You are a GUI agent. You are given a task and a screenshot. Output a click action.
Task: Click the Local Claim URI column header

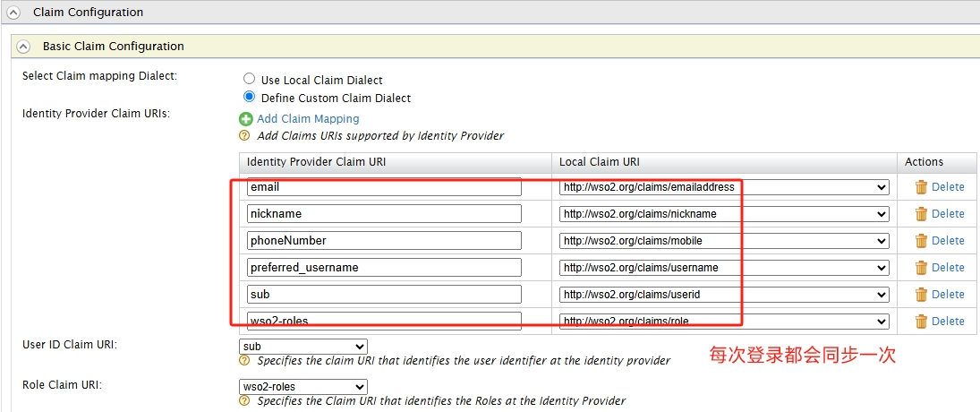[x=599, y=162]
